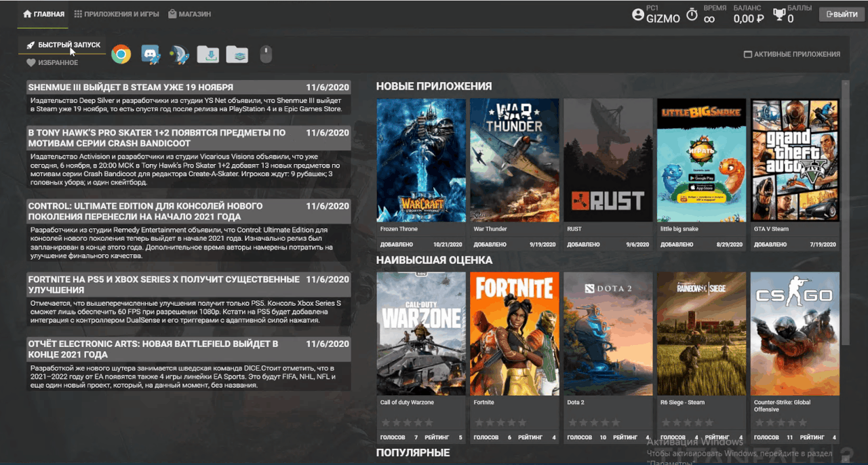Click the GIZMO username
The width and height of the screenshot is (868, 465).
[x=663, y=19]
